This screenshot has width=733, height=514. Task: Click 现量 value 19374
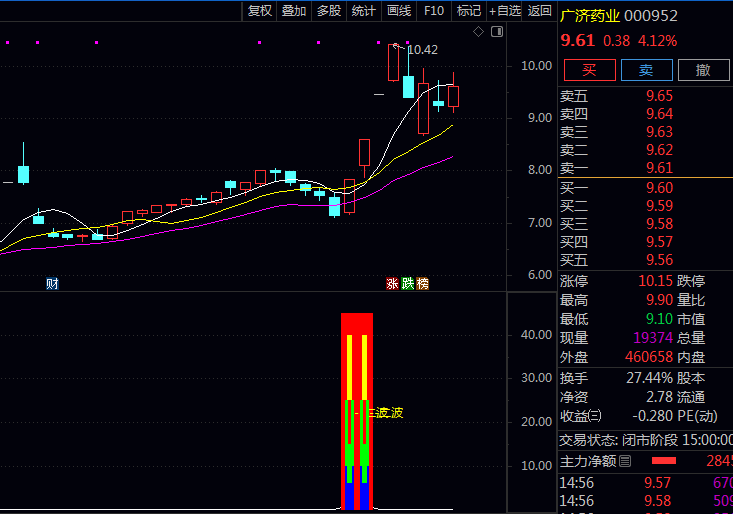tap(653, 338)
